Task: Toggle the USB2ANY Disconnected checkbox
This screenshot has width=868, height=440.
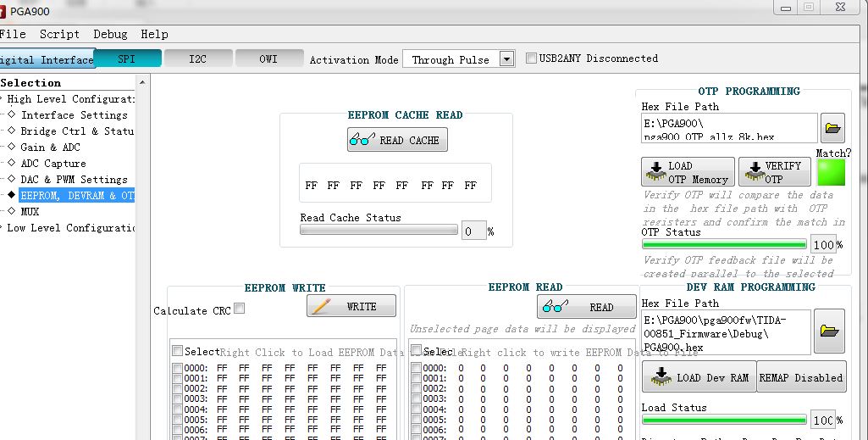Action: click(531, 58)
